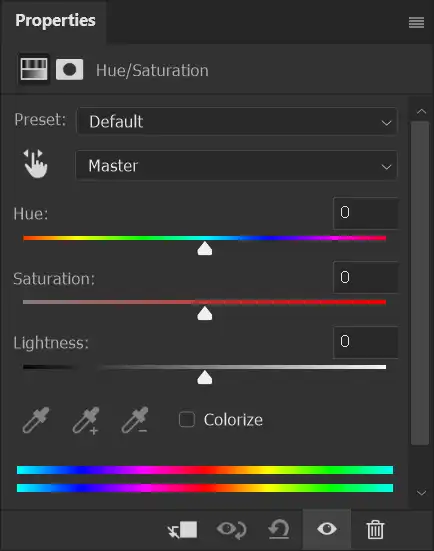This screenshot has width=434, height=551.
Task: Click the Saturation value field
Action: tap(365, 277)
